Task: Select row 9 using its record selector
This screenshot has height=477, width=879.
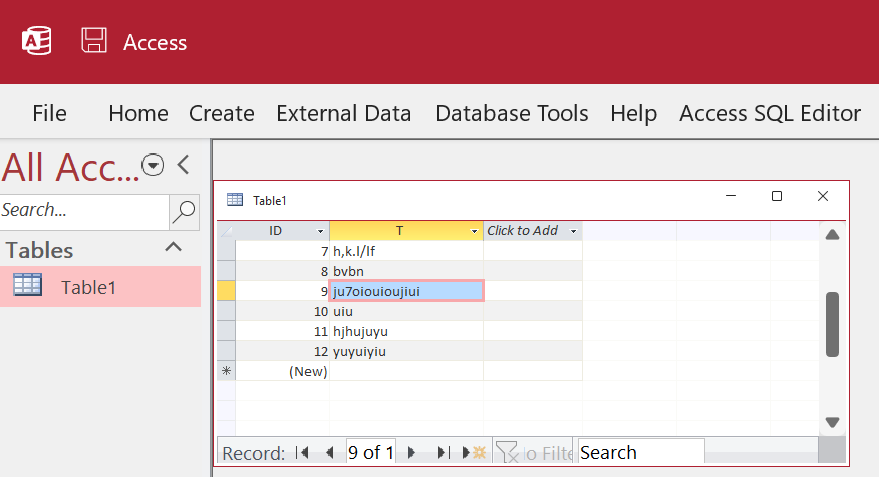Action: point(226,291)
